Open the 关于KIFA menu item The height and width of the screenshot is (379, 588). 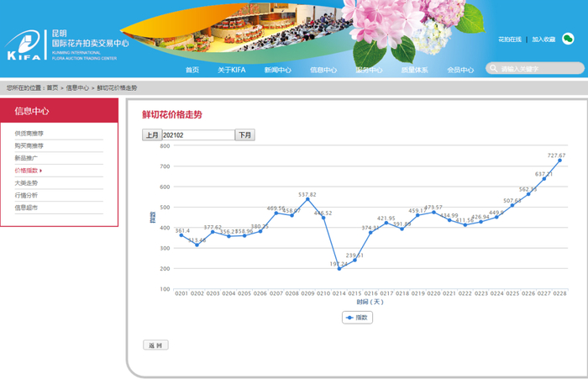coord(231,70)
